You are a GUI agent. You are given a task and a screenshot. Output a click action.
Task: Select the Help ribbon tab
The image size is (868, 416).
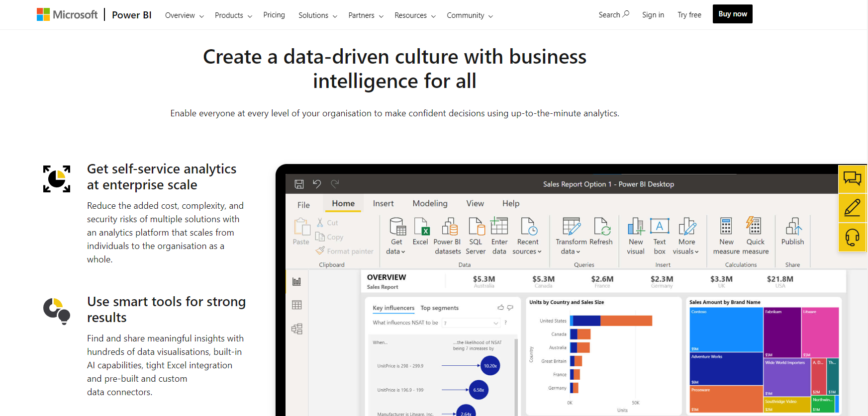(x=511, y=203)
